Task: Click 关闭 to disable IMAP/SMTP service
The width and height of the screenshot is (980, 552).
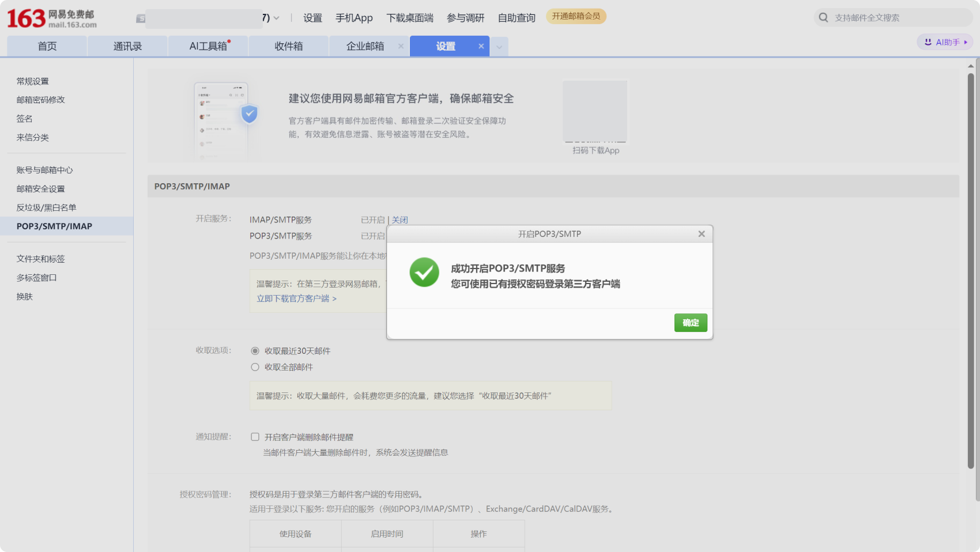Action: (400, 220)
